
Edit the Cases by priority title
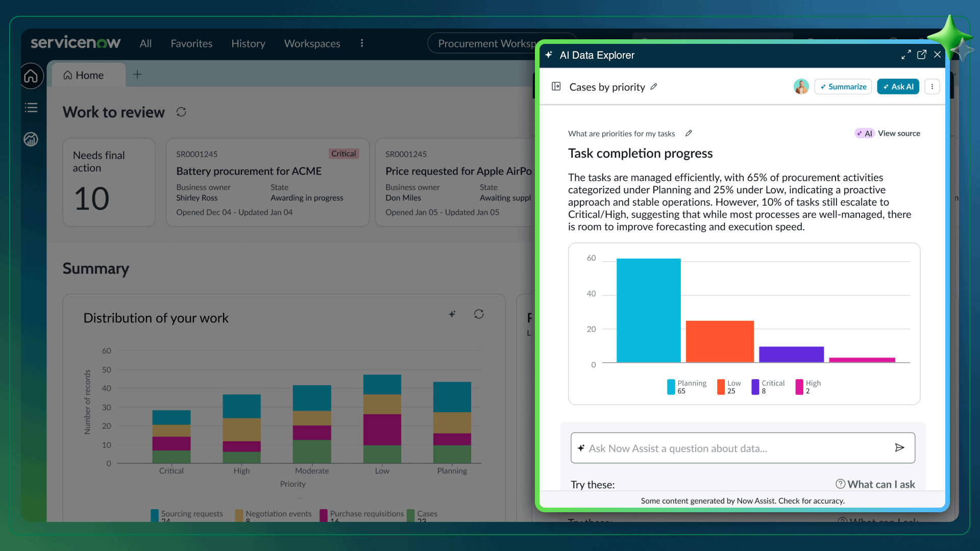tap(654, 87)
